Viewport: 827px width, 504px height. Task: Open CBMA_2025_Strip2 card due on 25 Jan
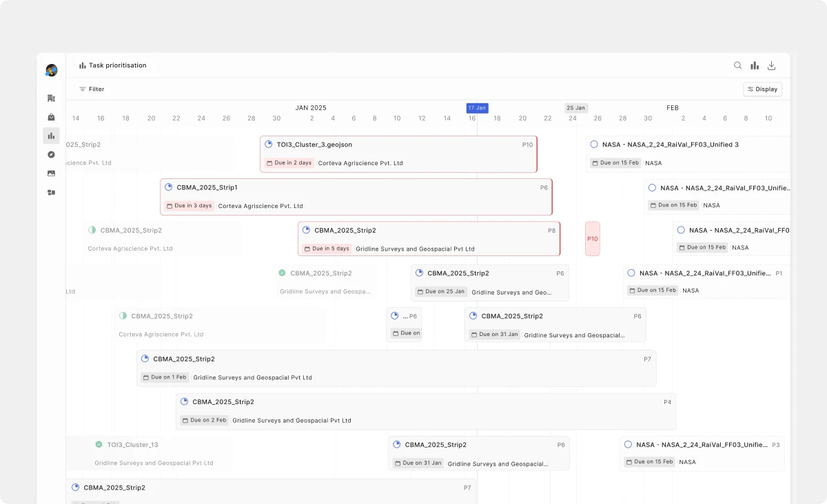[490, 282]
